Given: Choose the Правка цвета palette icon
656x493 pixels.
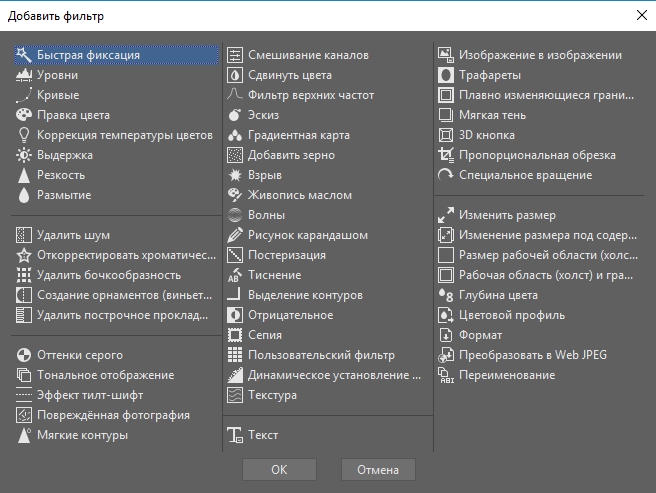Looking at the screenshot, I should pos(24,115).
